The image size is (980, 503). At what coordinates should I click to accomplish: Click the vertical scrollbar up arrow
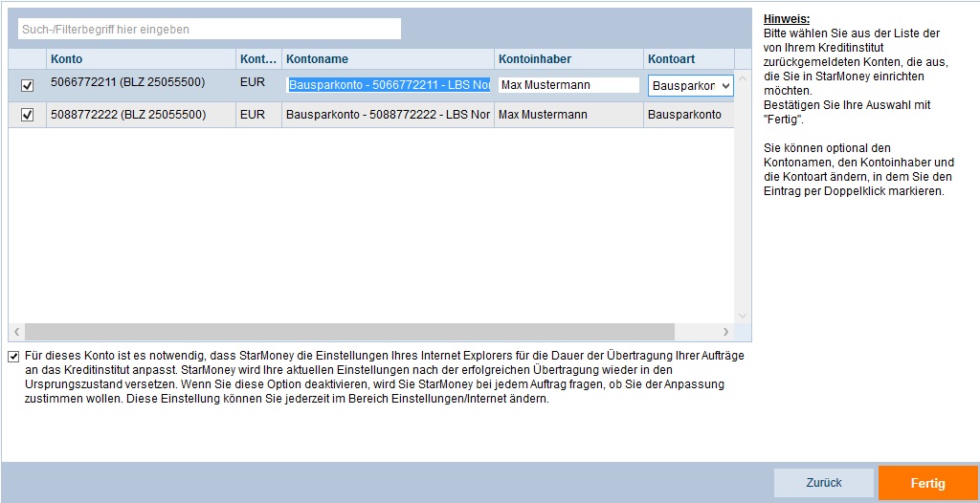click(743, 78)
